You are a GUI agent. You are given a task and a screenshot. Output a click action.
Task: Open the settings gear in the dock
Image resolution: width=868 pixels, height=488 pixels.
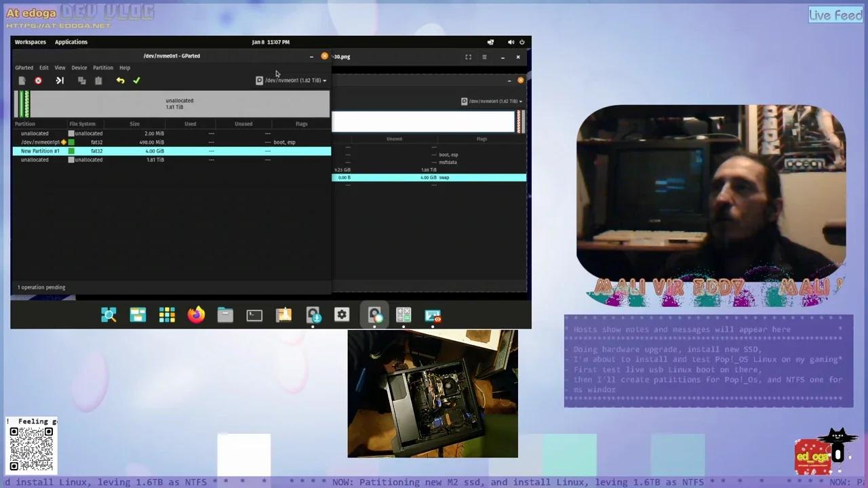(x=341, y=314)
